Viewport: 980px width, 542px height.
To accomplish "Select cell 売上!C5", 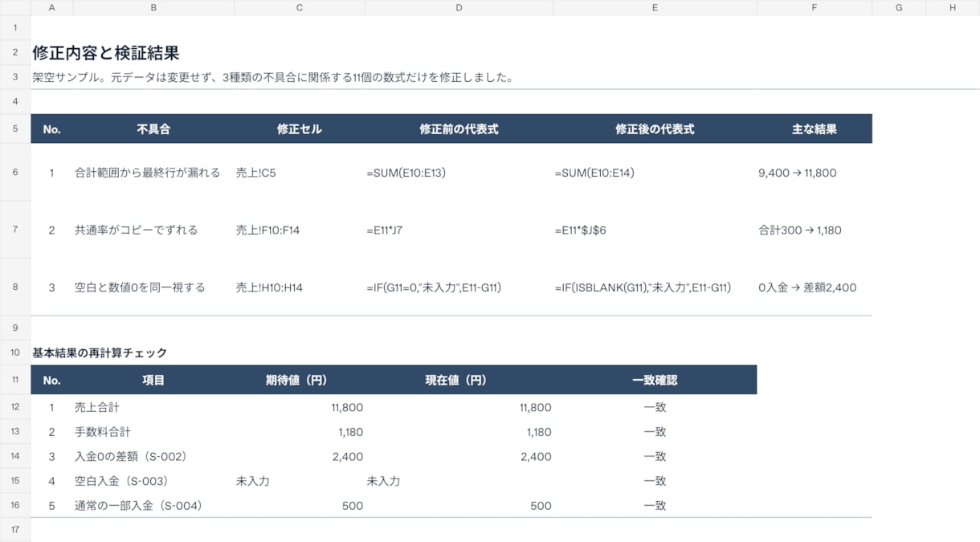I will (x=300, y=173).
